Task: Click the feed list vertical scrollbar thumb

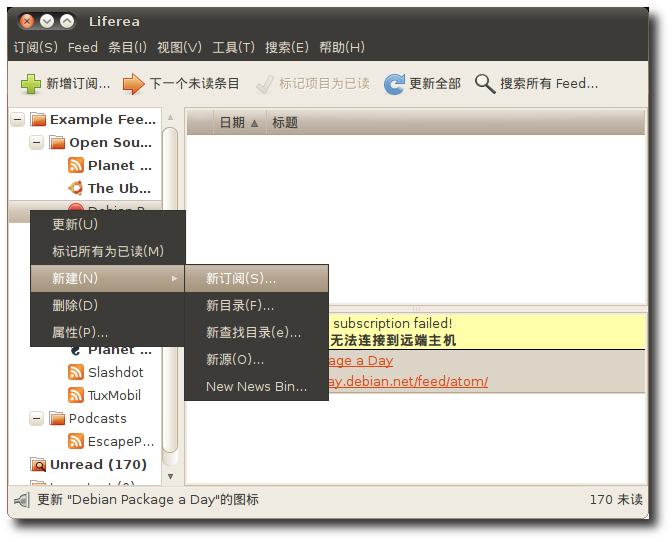Action: coord(171,290)
